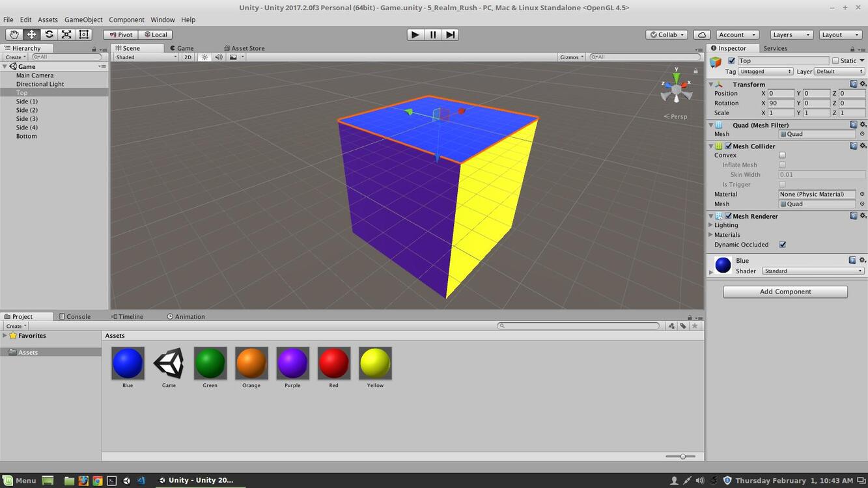Select the Rect Transform tool

point(84,34)
